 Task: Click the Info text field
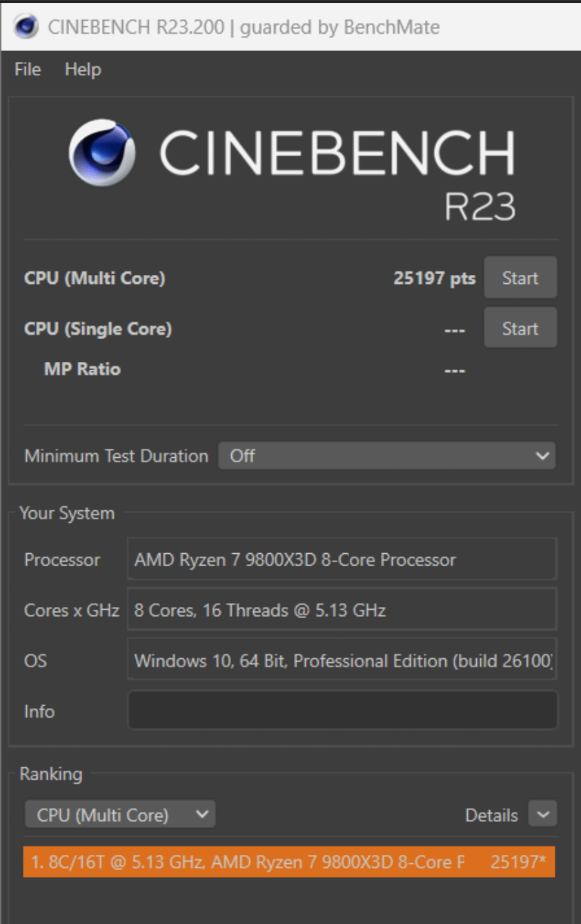[342, 710]
